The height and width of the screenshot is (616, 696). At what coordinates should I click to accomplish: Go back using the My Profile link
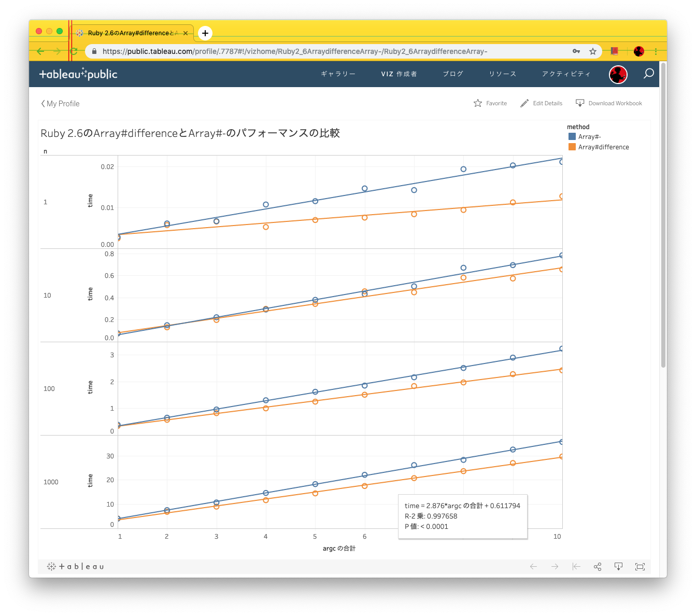pos(60,103)
